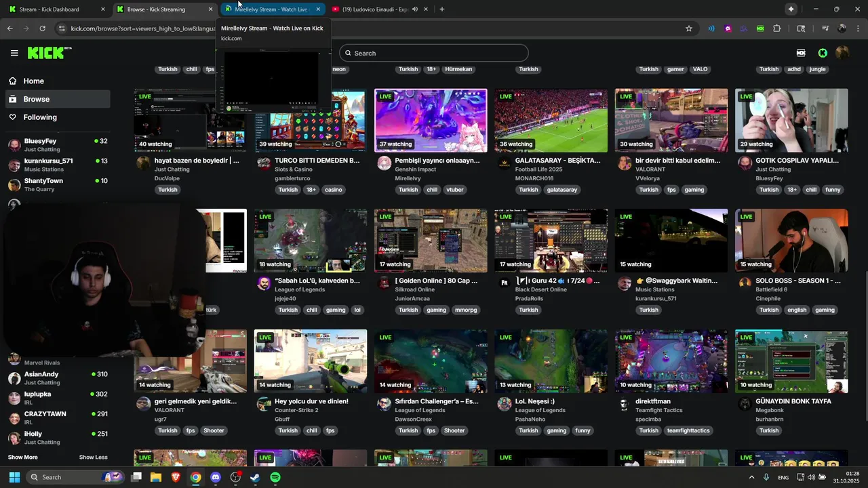Open SOLO BOSS - SEASON 1 stream thumbnail
Screen dimensions: 868x488
point(791,241)
